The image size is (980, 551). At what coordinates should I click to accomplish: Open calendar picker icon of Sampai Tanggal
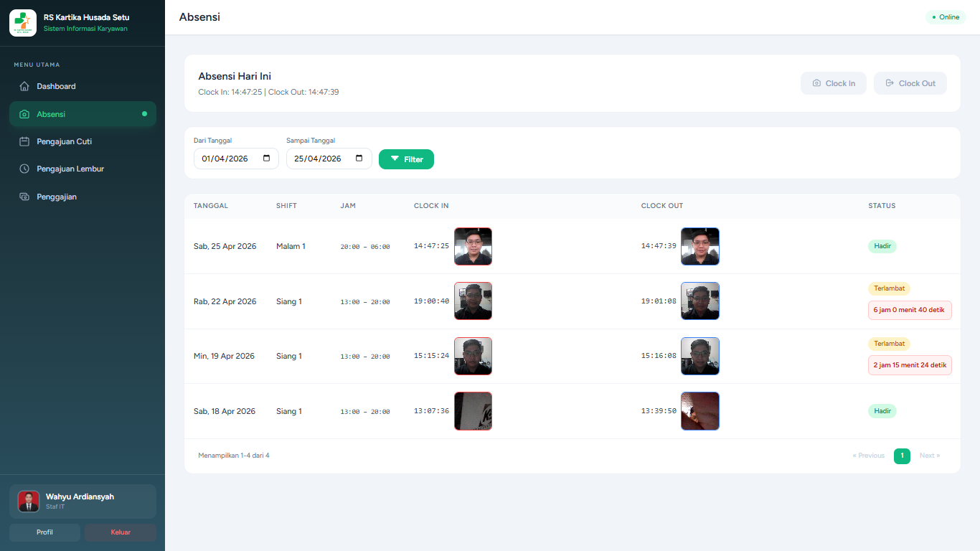(x=360, y=159)
